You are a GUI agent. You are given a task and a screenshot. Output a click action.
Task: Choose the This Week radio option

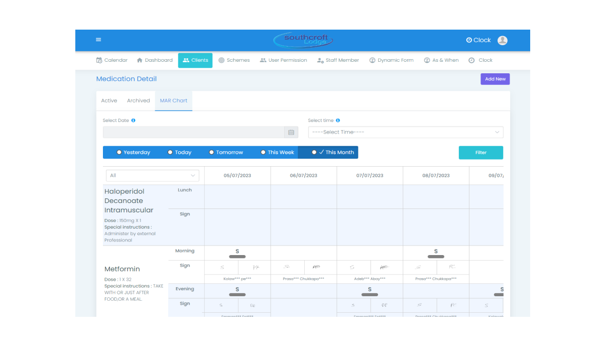[x=263, y=152]
